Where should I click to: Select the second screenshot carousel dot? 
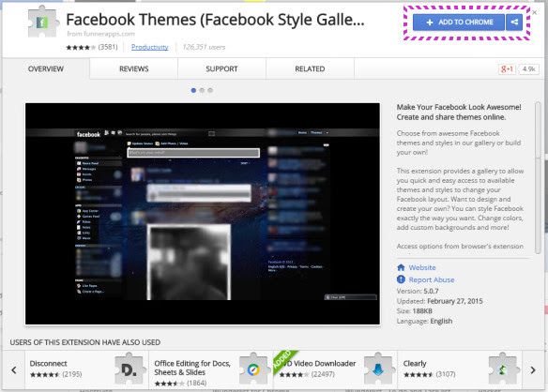click(x=202, y=90)
